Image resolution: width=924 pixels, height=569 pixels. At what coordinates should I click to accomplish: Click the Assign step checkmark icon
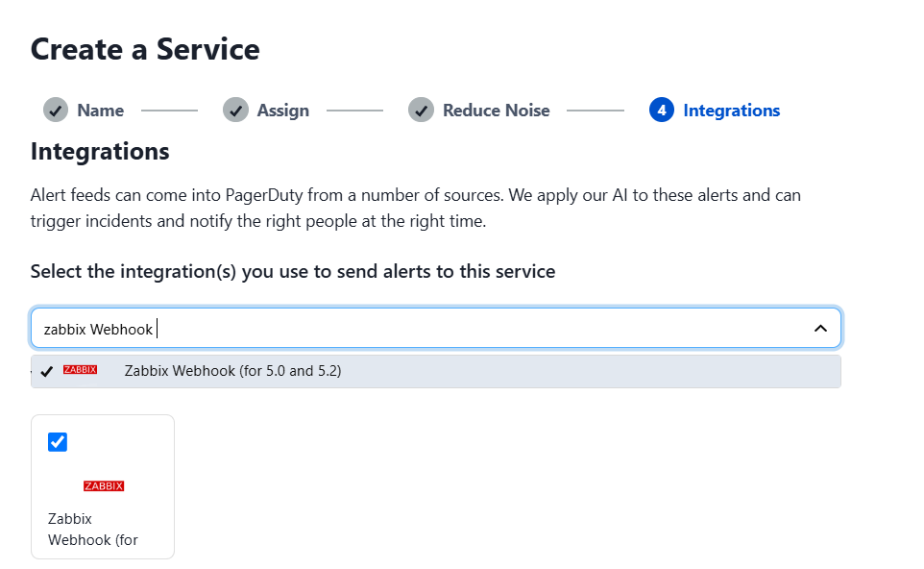click(x=235, y=111)
